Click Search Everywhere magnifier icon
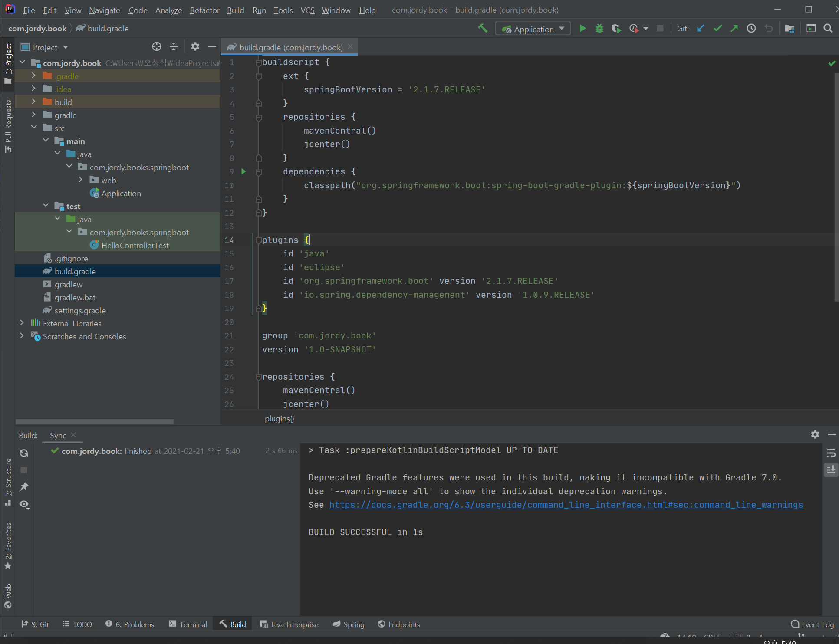839x644 pixels. (x=828, y=29)
